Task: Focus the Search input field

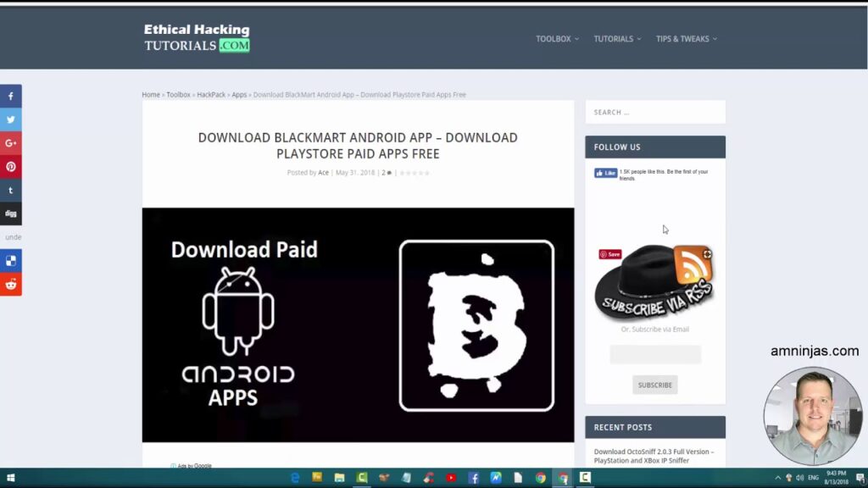Action: pos(655,113)
